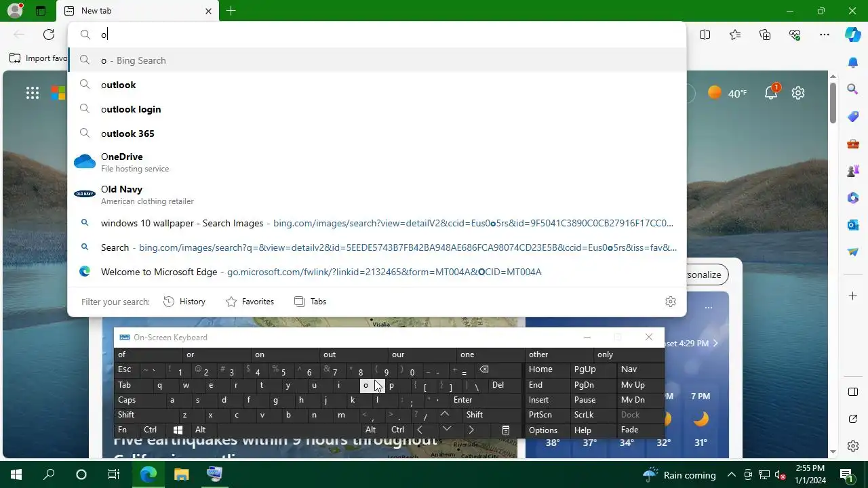Open Browser essentials heart icon
The width and height of the screenshot is (868, 488).
point(795,35)
